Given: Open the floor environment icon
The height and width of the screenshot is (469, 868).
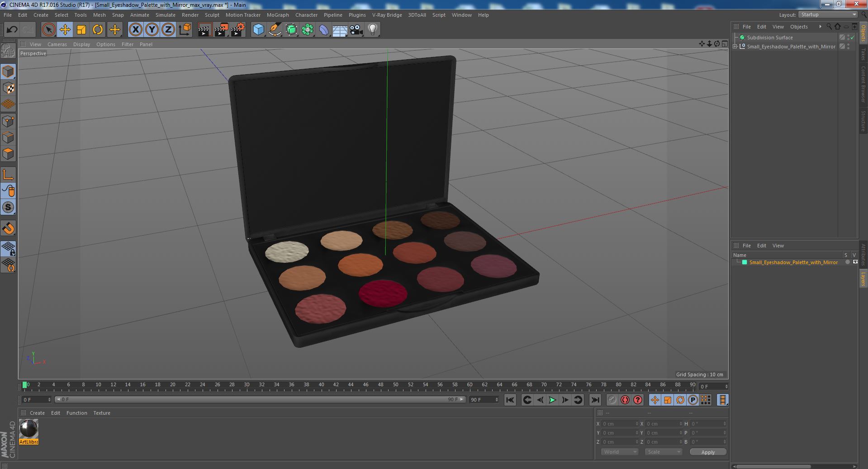Looking at the screenshot, I should click(340, 30).
